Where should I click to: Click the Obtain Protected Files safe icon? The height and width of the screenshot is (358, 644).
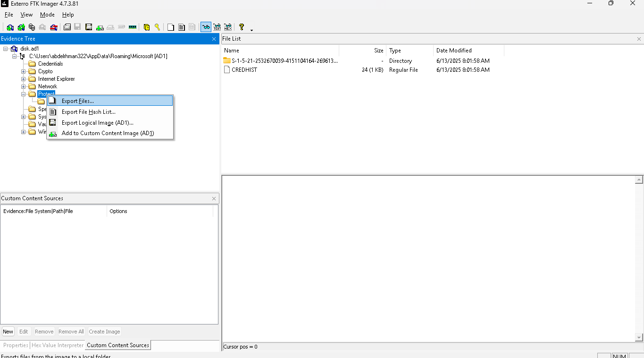click(x=147, y=27)
